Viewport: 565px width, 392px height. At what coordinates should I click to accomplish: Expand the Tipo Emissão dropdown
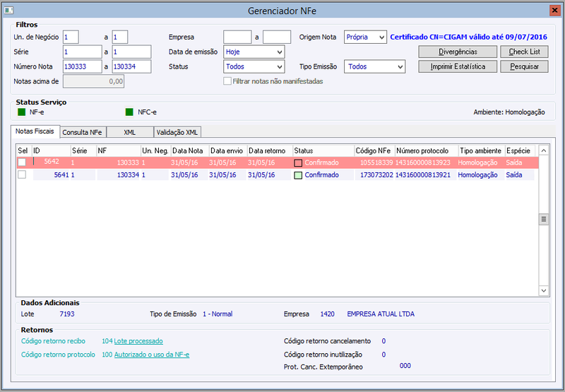(375, 66)
